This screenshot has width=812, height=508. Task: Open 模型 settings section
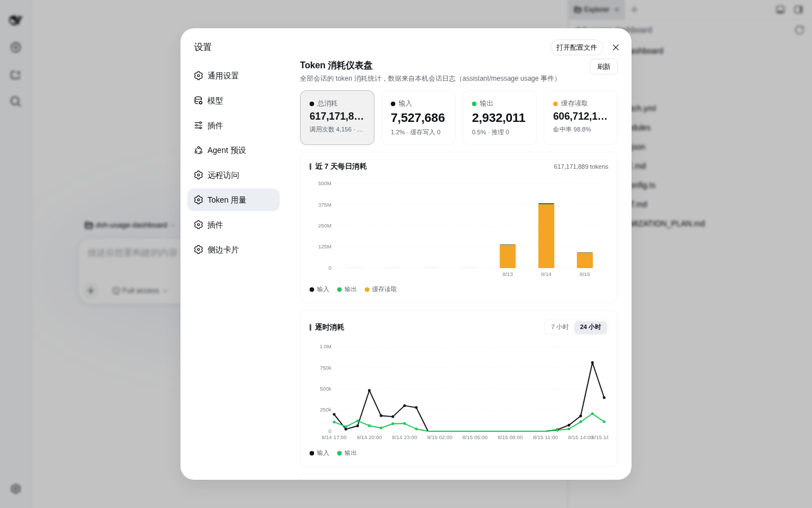(233, 100)
